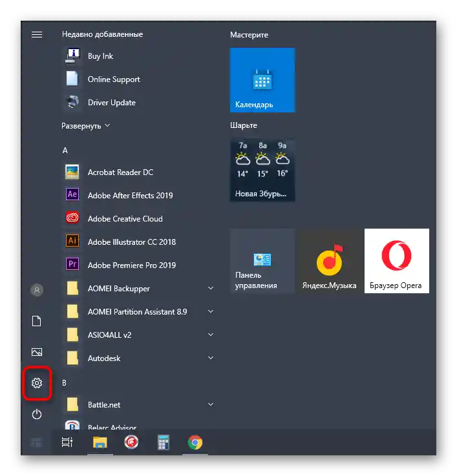The width and height of the screenshot is (457, 476).
Task: Open the Календарь tile
Action: (262, 80)
